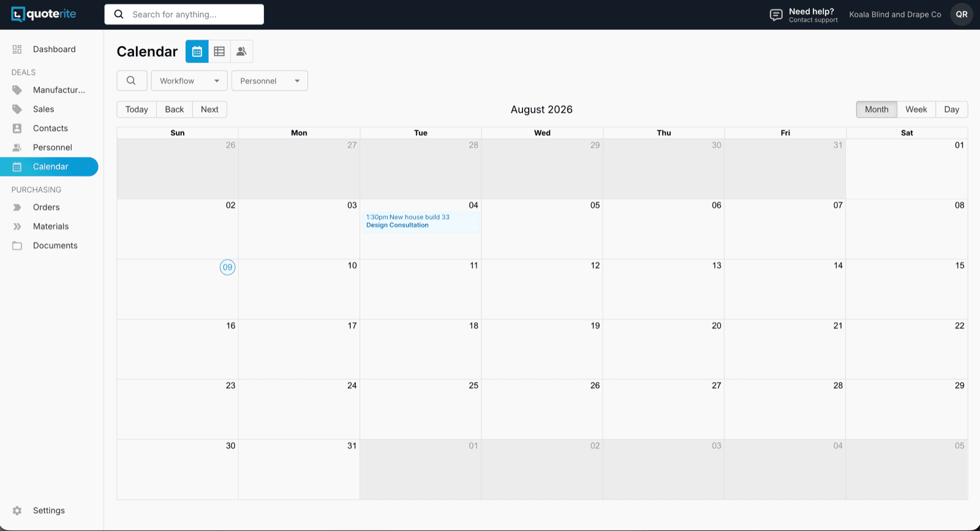Open Sales label in sidebar
This screenshot has height=531, width=980.
tap(43, 109)
